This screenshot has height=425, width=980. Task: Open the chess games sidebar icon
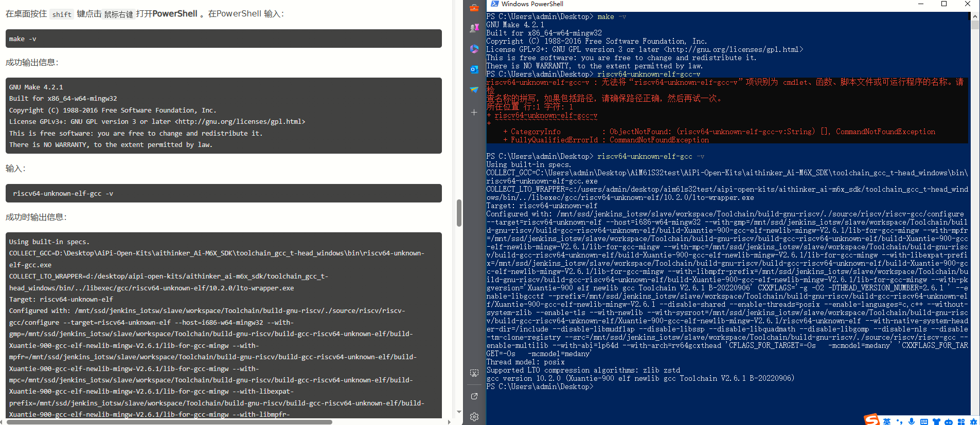[474, 28]
